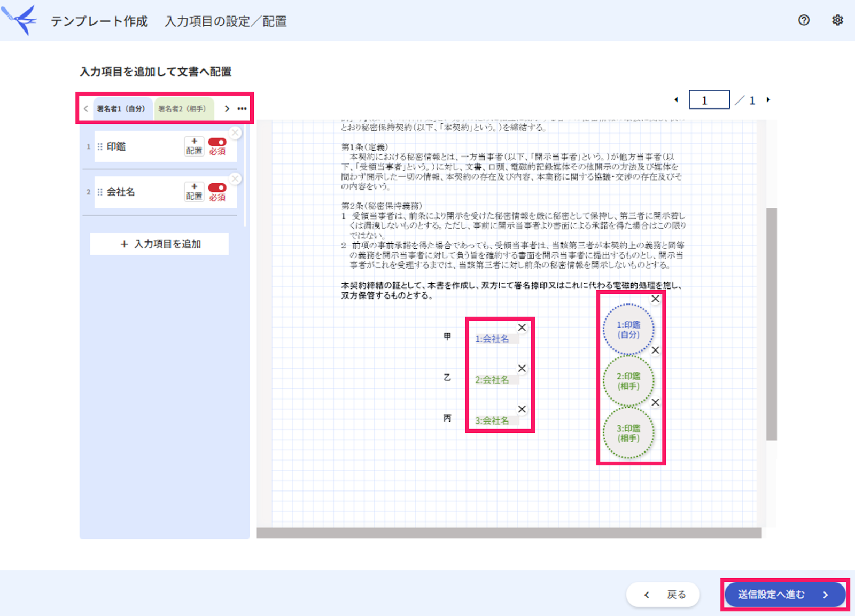Select the 署名者2（相手） tab

[x=183, y=108]
